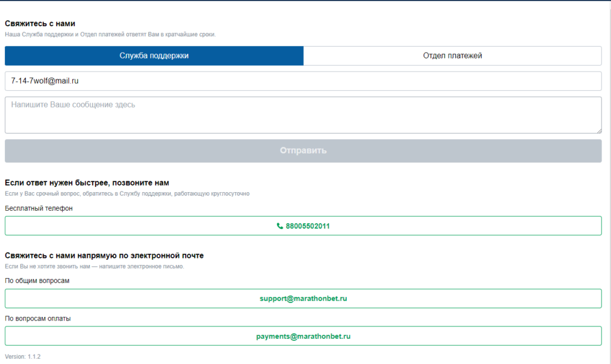Focus the Напишите Ваше сообщение здесь textarea
This screenshot has width=611, height=364.
(x=303, y=115)
